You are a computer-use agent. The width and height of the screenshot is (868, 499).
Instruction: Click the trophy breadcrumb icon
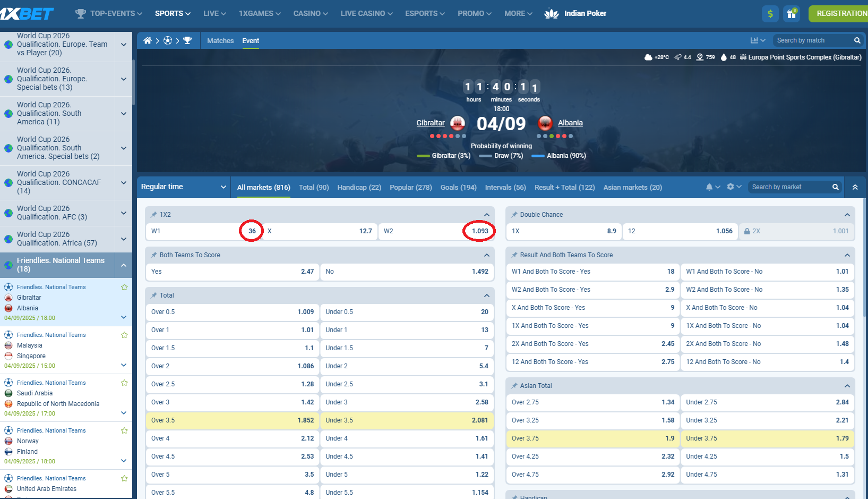point(187,40)
